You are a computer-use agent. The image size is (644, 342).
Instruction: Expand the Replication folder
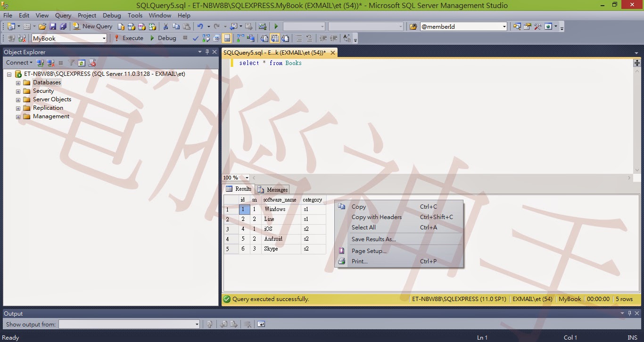(18, 108)
